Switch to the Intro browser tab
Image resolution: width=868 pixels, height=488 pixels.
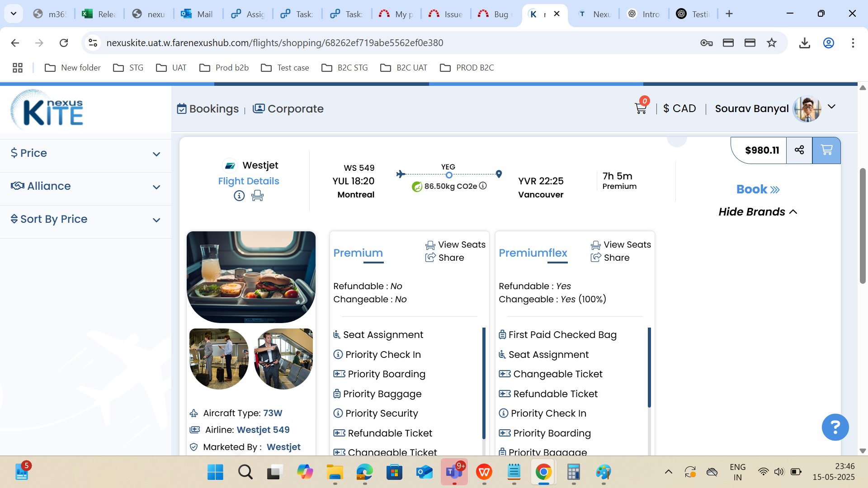point(644,14)
